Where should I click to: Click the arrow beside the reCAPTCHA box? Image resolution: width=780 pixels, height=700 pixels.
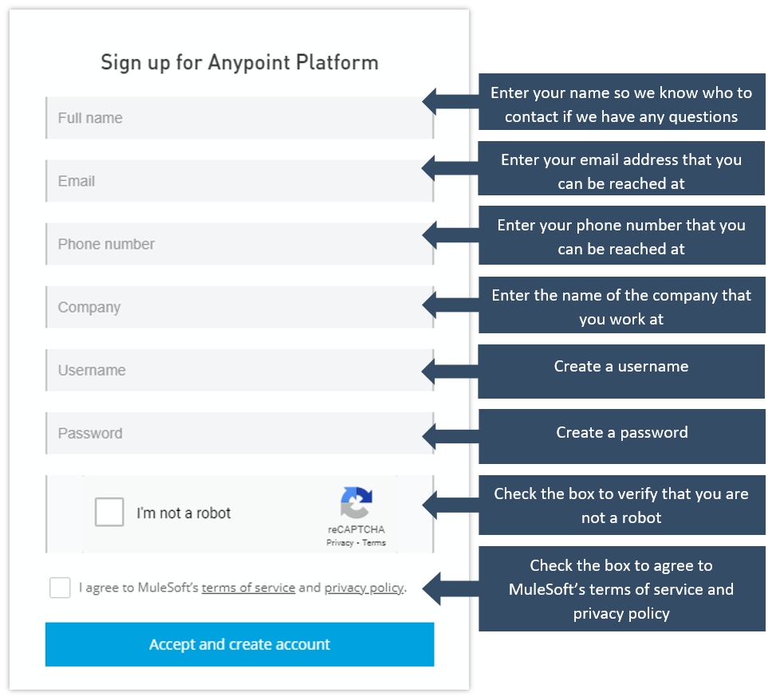[x=449, y=505]
